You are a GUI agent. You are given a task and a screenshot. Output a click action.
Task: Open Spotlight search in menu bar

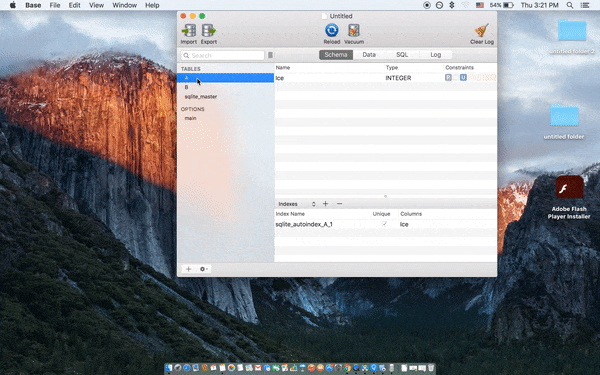pos(570,5)
